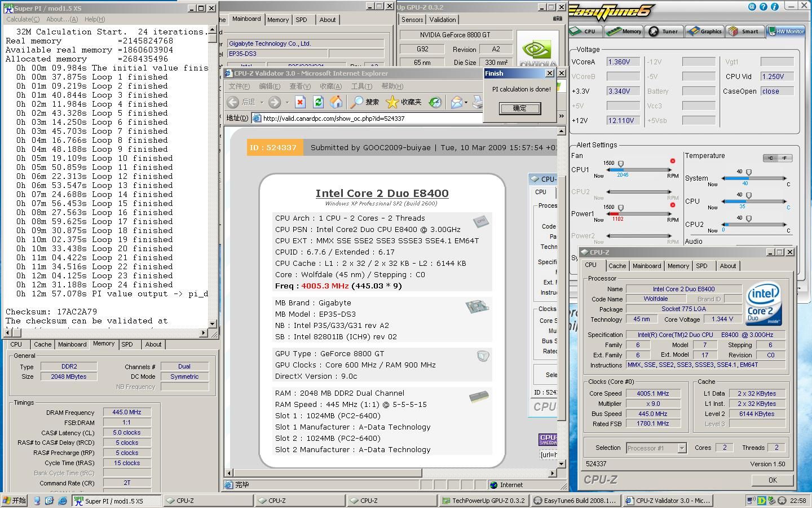Open the Cache tab in right CPU-Z window
The width and height of the screenshot is (812, 508).
(x=617, y=266)
